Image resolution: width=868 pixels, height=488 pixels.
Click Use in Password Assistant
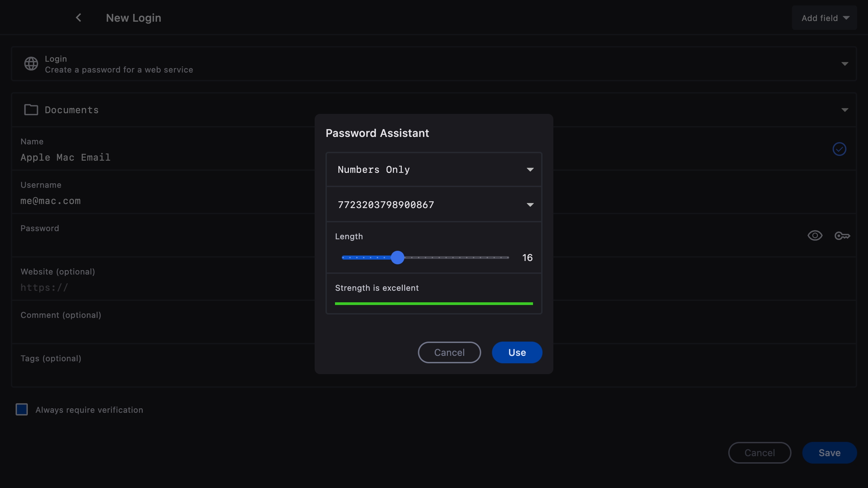517,352
